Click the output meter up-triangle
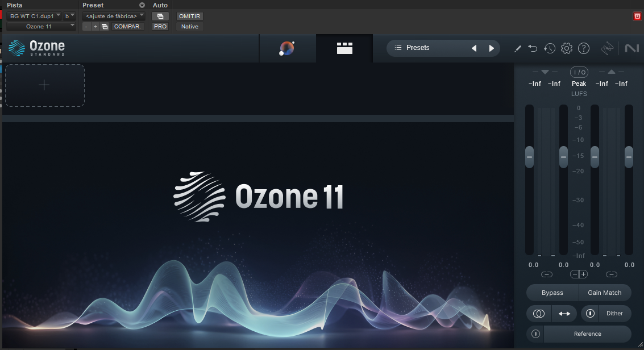Viewport: 644px width, 350px height. pos(612,72)
